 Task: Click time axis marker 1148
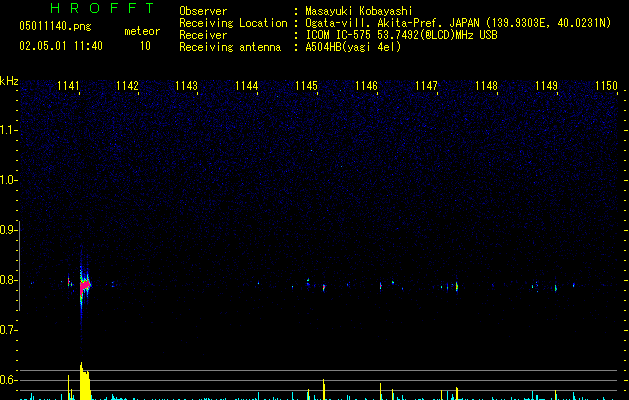tap(486, 86)
